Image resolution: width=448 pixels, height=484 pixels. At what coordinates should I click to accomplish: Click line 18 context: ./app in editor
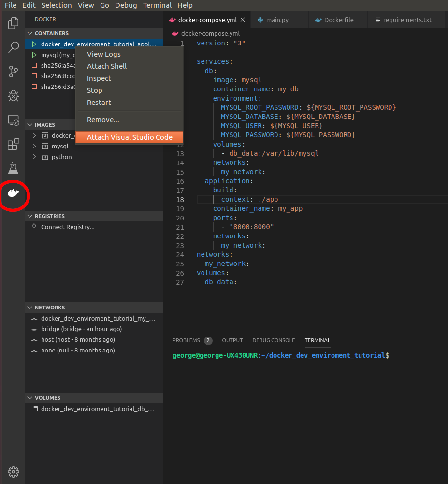click(x=249, y=199)
